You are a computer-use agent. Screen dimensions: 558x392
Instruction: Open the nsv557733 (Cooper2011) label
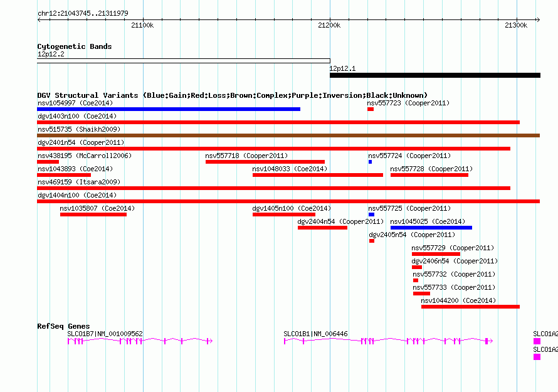[x=454, y=287]
